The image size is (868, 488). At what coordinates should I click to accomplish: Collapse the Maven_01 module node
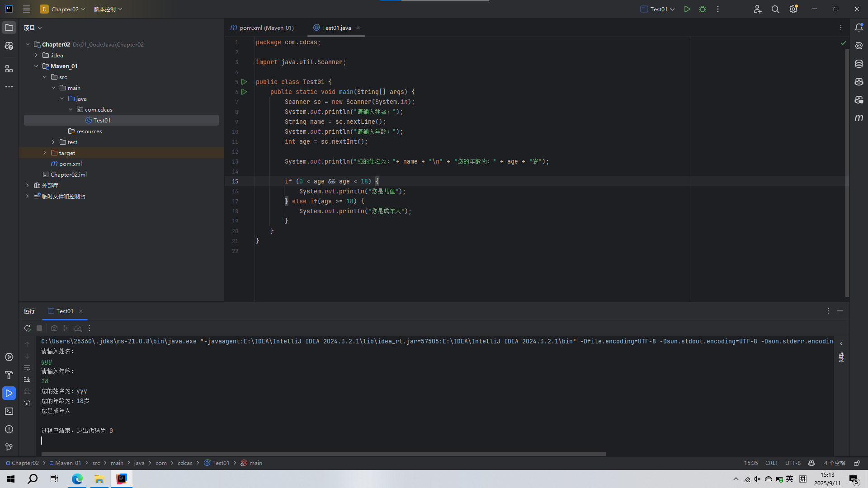pos(36,66)
